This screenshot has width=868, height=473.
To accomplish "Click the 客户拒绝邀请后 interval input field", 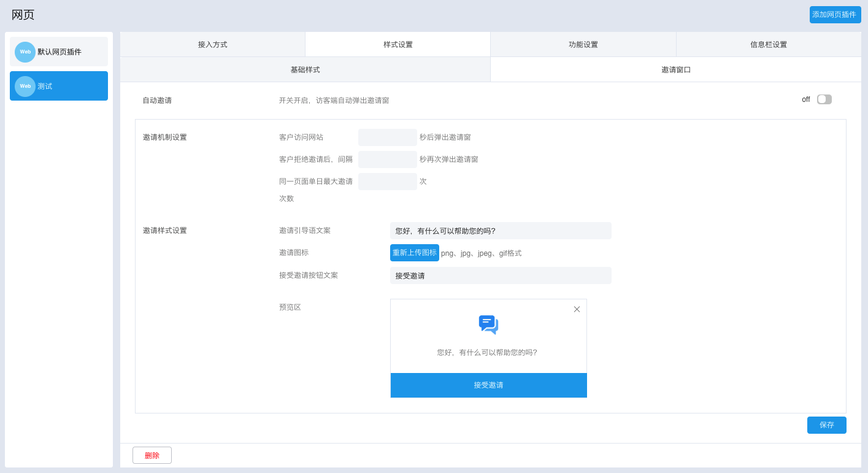I will [387, 160].
